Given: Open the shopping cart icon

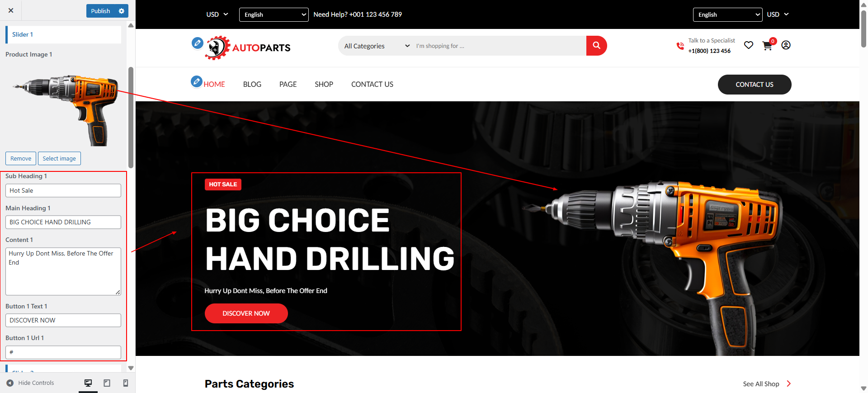Looking at the screenshot, I should point(767,46).
